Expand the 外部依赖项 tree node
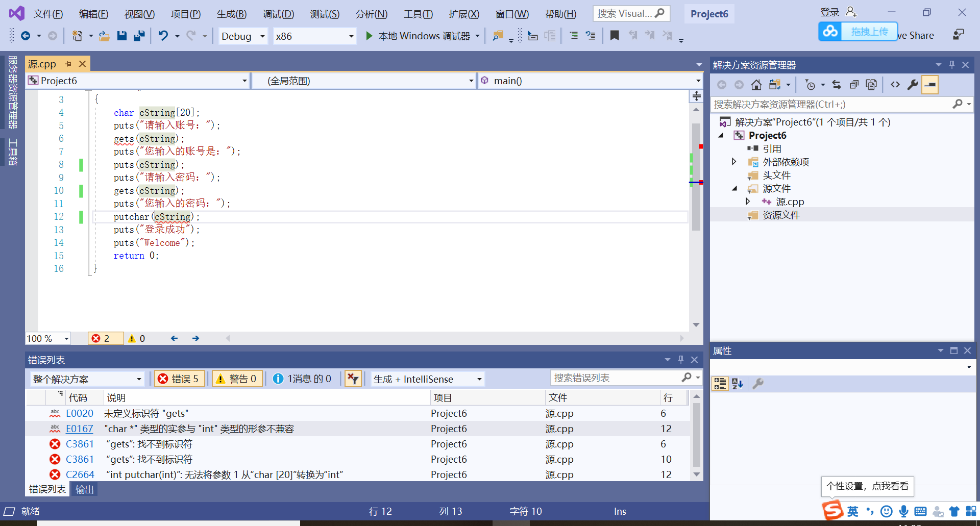The image size is (980, 526). pos(734,162)
